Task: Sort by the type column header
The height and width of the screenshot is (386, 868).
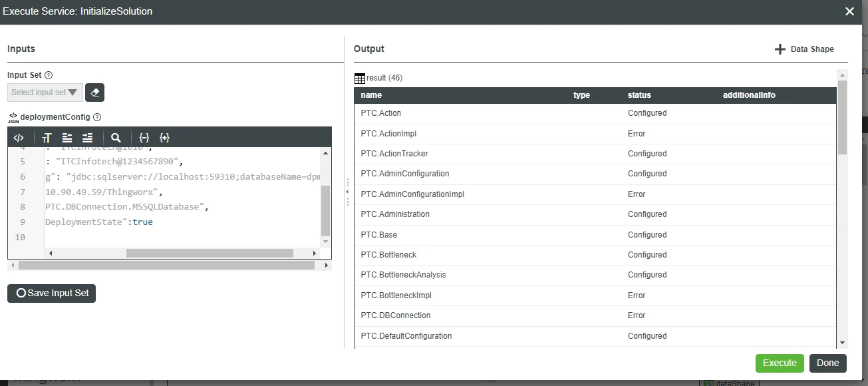Action: click(581, 95)
